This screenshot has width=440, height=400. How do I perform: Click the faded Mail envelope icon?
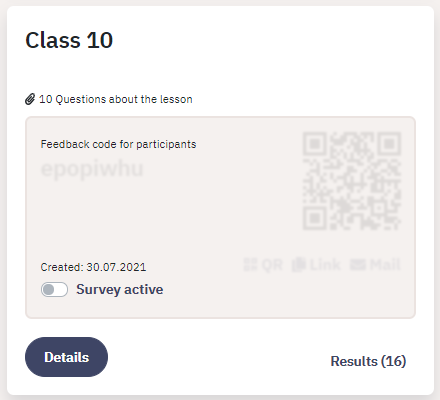(x=358, y=265)
